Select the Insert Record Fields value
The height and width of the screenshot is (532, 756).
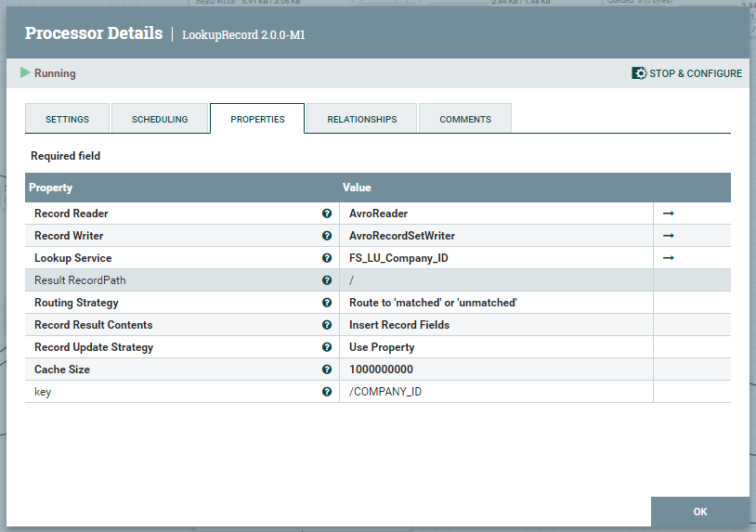(x=496, y=325)
